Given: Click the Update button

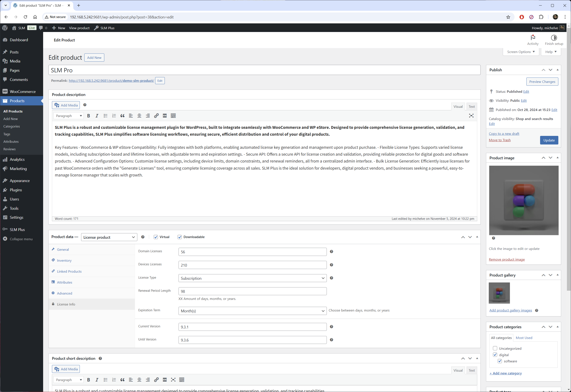Looking at the screenshot, I should (x=549, y=140).
